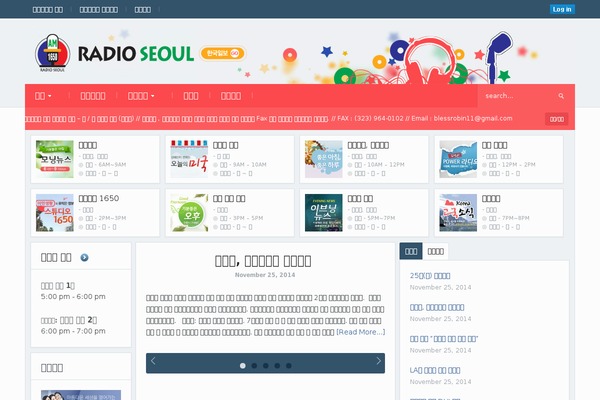Click the 6:00 pm - 7:00 pm schedule time
Screen dimensions: 600x400
pos(73,331)
